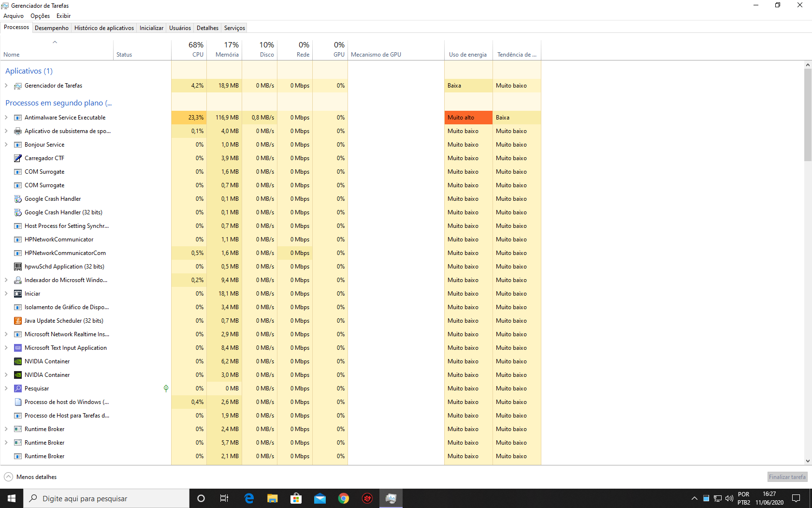Click the Pesquisar process magnifier icon

(18, 388)
